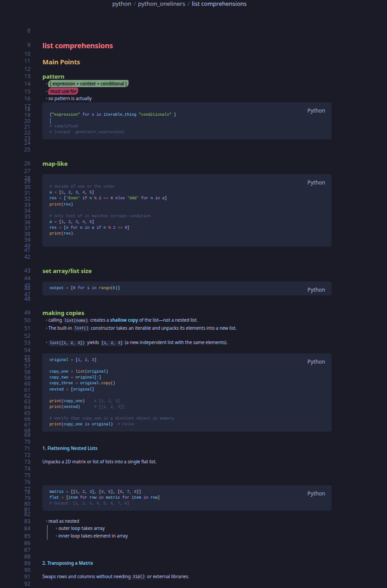Click the 'copy_one = list(original)' code line
The height and width of the screenshot is (588, 387).
79,371
